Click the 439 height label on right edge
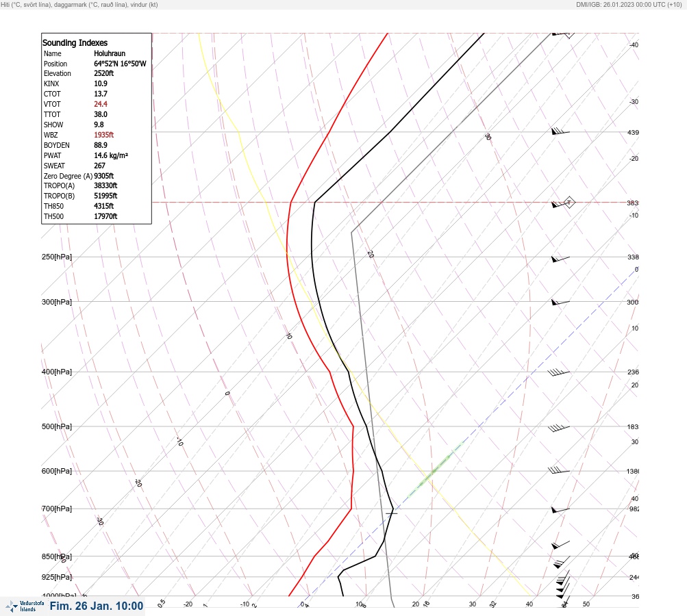The image size is (687, 616). point(633,132)
